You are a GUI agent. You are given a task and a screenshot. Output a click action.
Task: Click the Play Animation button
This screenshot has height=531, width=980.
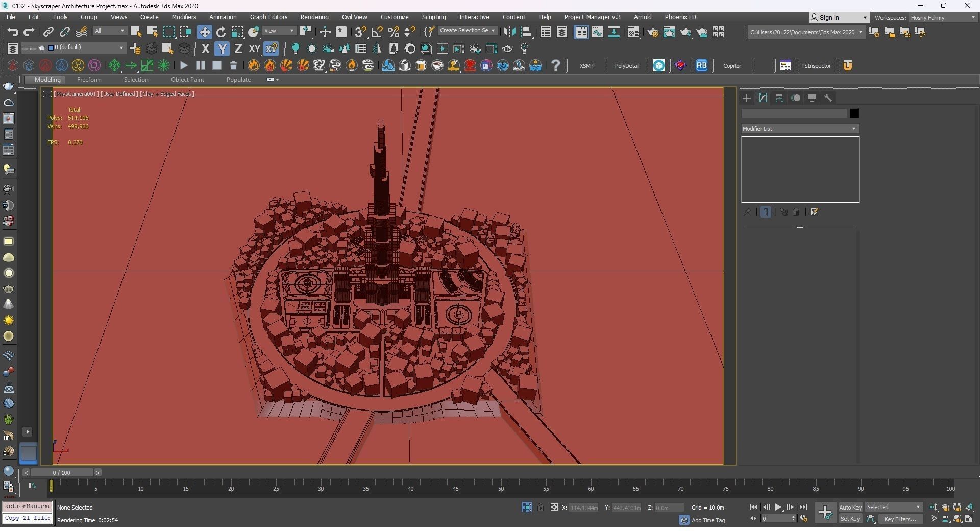(x=778, y=508)
